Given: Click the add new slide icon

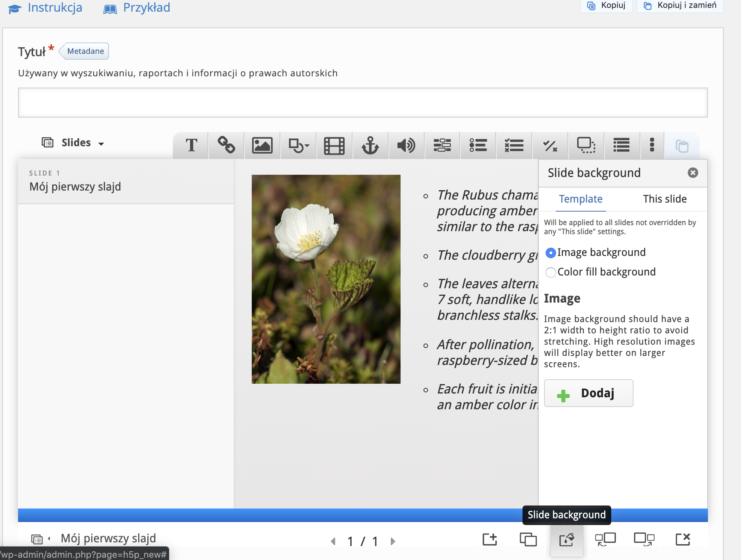Looking at the screenshot, I should coord(490,540).
